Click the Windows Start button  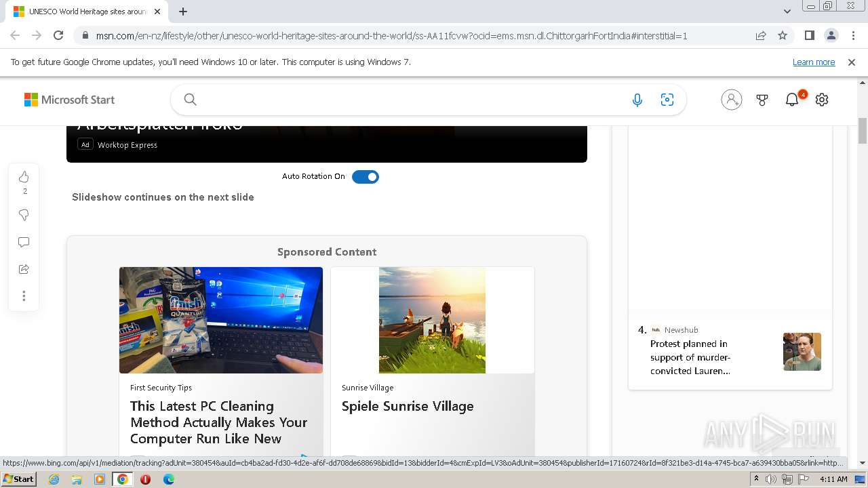(18, 479)
